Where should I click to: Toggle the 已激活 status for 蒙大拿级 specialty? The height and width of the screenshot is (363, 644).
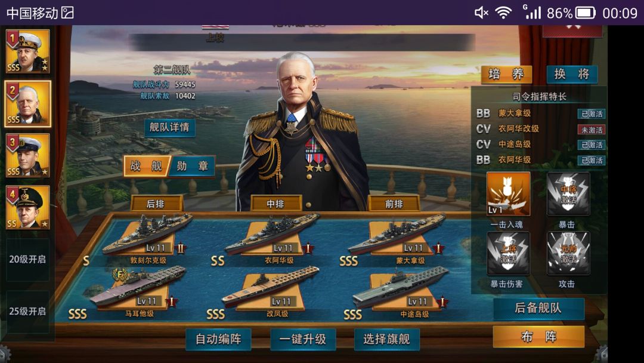pos(592,114)
